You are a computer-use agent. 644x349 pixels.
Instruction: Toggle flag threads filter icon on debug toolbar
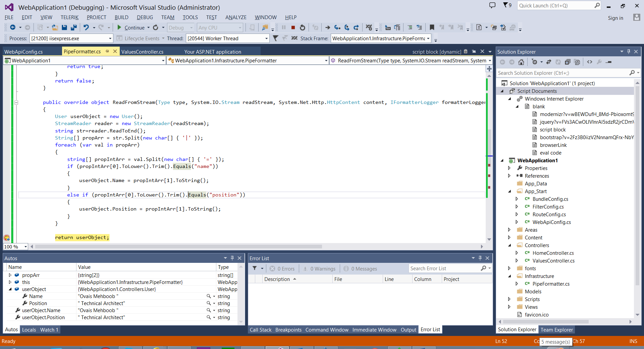pyautogui.click(x=275, y=38)
